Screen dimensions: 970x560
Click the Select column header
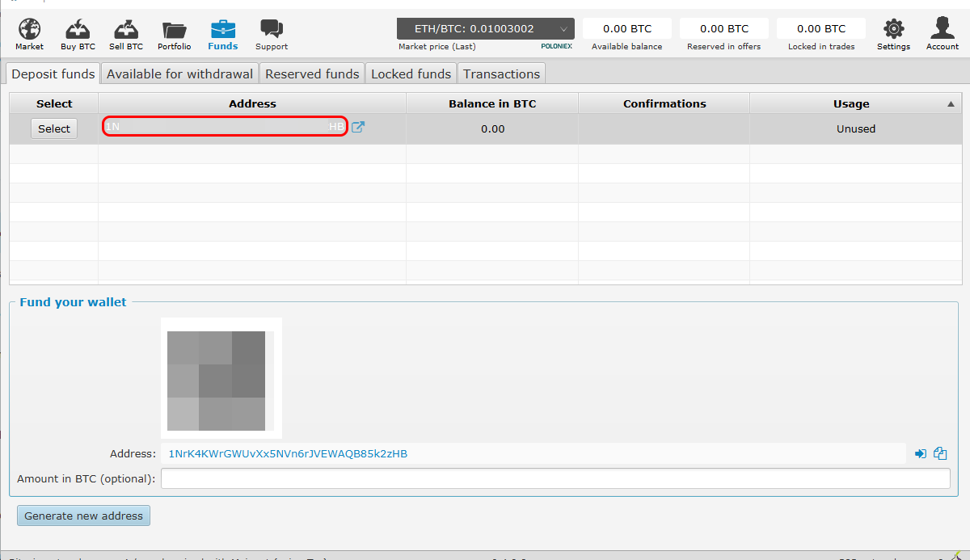tap(54, 103)
